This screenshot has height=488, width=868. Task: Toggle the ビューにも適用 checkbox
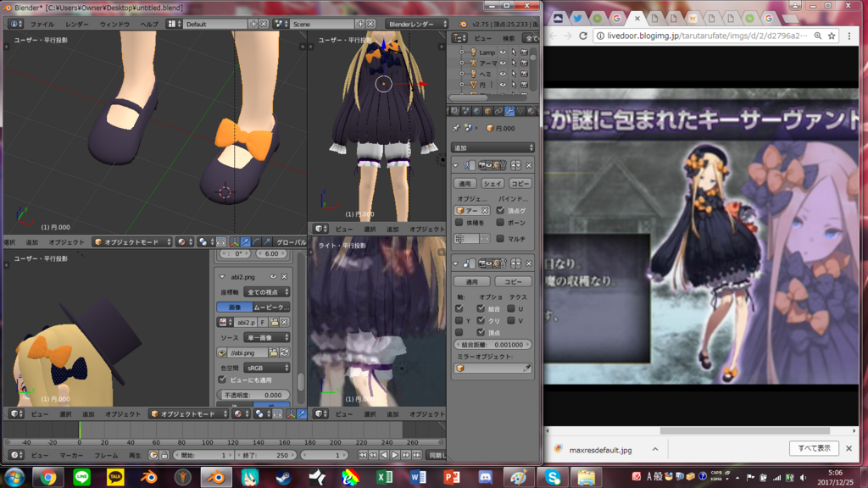click(x=222, y=380)
